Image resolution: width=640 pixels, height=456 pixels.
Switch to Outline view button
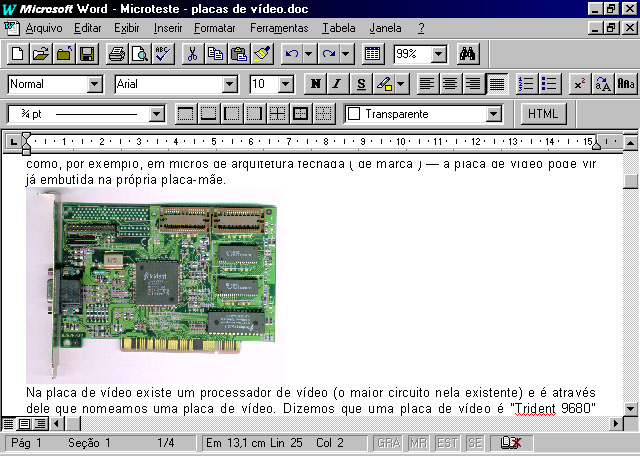[40, 424]
